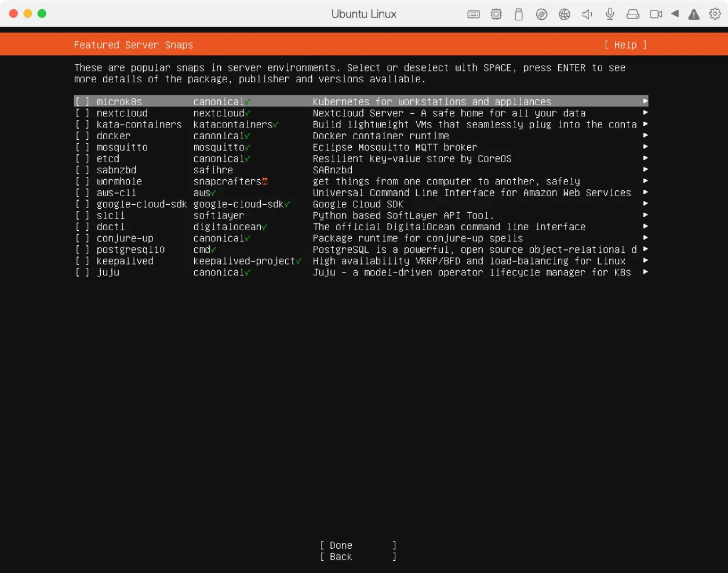Click the slcli snap name

pyautogui.click(x=111, y=216)
